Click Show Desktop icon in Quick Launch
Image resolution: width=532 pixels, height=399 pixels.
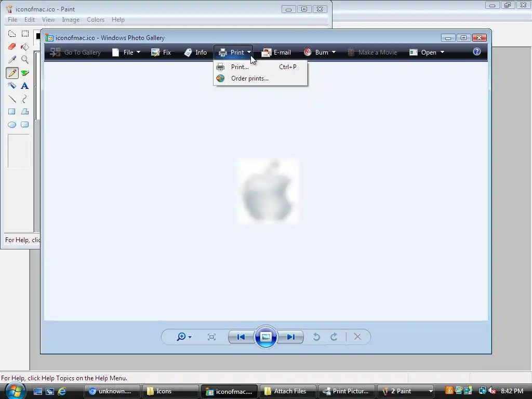tap(37, 391)
